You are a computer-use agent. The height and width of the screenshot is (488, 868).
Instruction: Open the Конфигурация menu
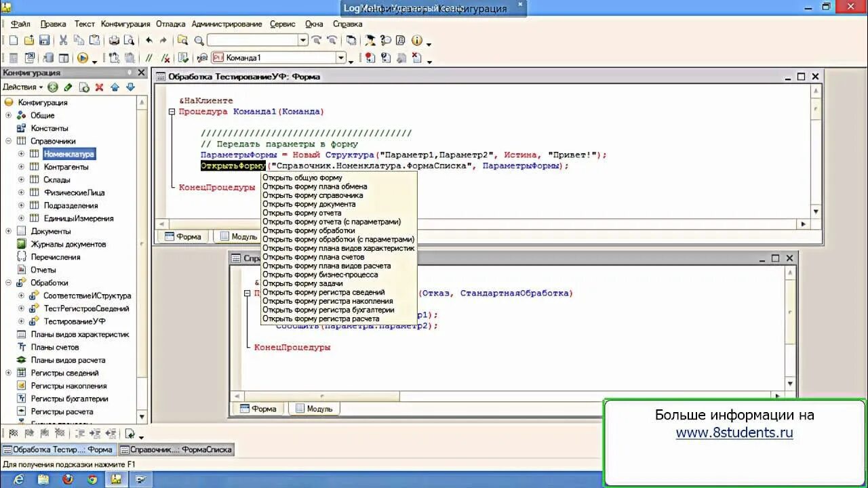pos(125,24)
